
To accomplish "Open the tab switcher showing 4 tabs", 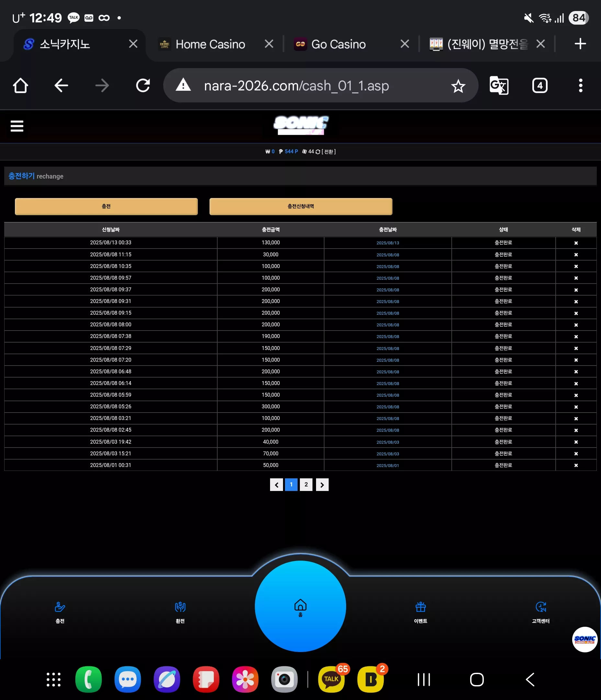I will pyautogui.click(x=539, y=86).
